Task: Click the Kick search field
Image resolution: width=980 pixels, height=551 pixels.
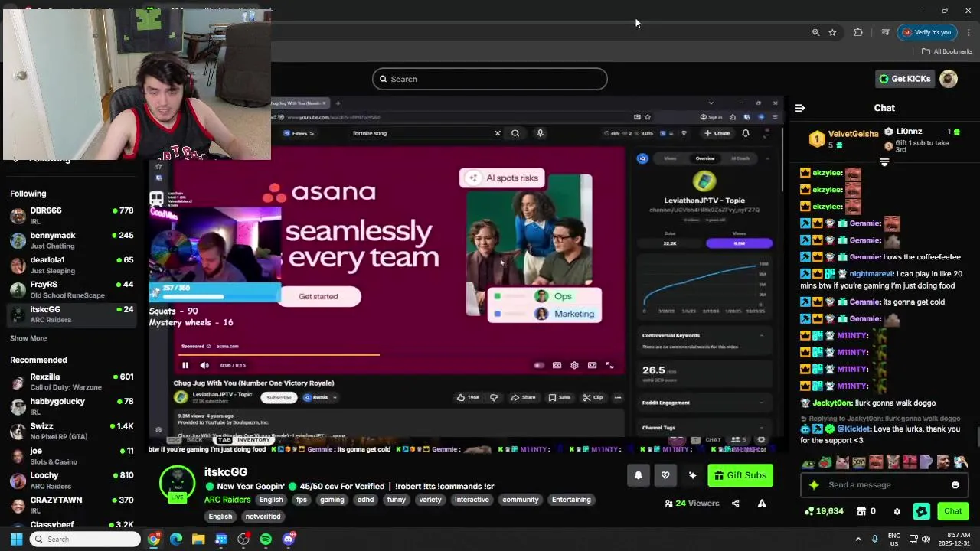Action: [490, 79]
